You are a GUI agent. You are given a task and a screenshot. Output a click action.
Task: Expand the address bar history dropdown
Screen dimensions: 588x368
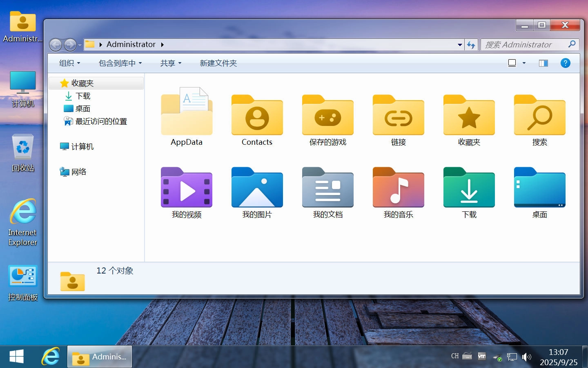tap(460, 45)
